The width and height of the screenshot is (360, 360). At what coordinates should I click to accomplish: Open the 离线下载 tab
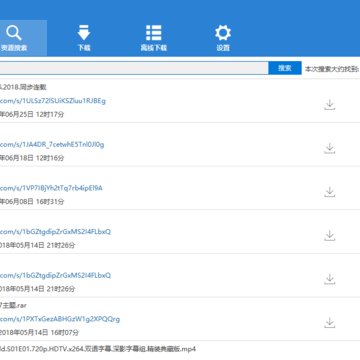tap(154, 38)
